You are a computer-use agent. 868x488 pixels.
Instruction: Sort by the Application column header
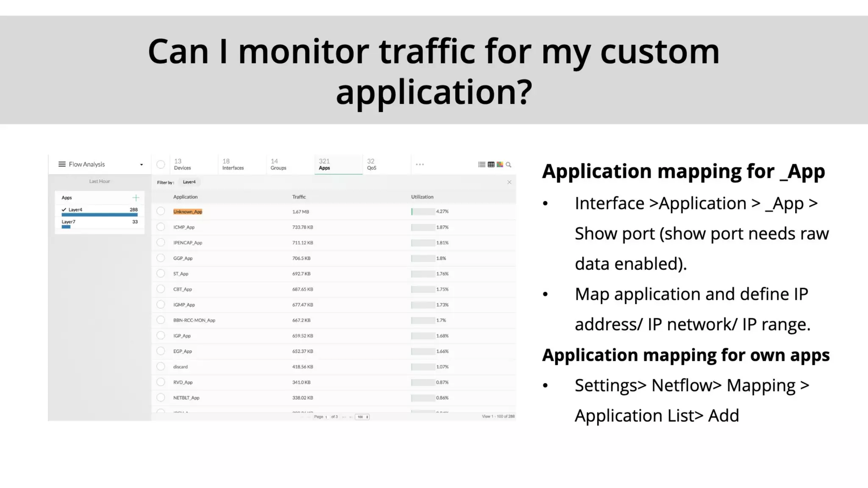click(x=185, y=197)
